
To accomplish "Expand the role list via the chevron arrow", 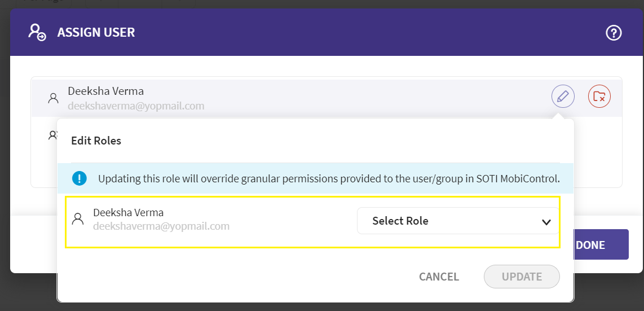I will 546,222.
